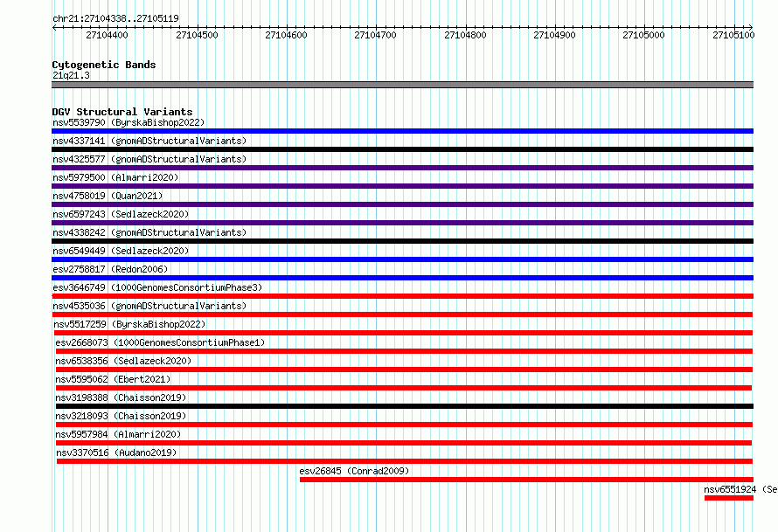Select the short red bar under nsv6551924
The width and height of the screenshot is (778, 532).
(729, 498)
